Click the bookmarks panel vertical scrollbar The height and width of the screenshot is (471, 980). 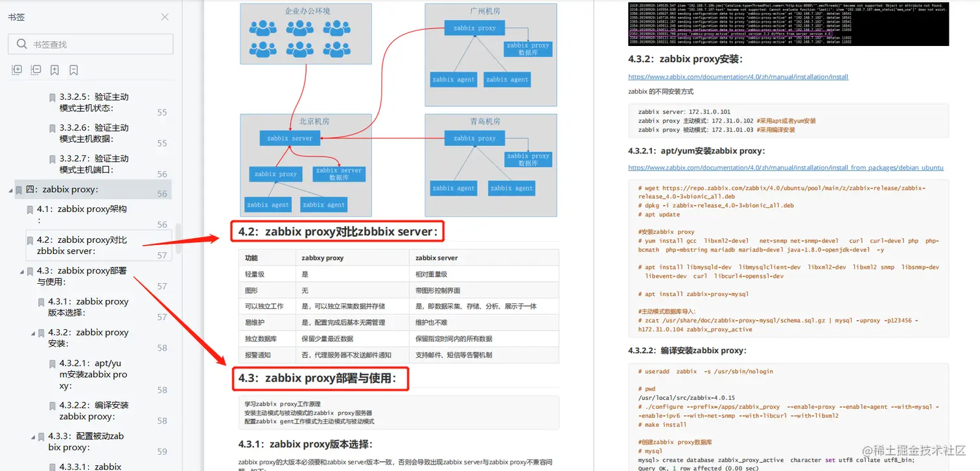tap(178, 240)
